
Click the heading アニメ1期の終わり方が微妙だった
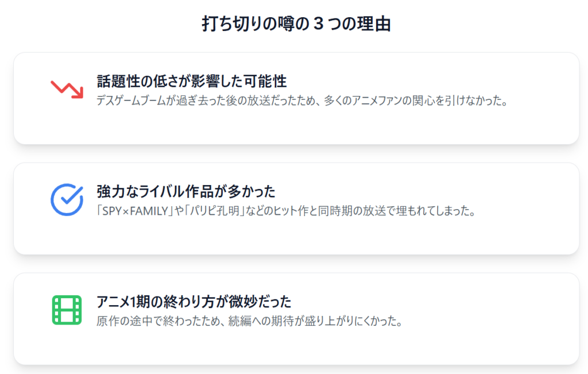pos(194,301)
